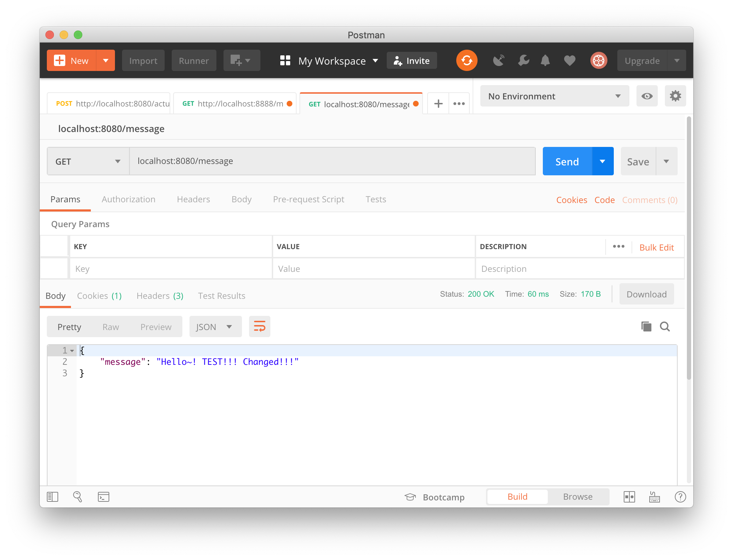Switch to the Authorization tab
This screenshot has width=733, height=560.
point(128,199)
